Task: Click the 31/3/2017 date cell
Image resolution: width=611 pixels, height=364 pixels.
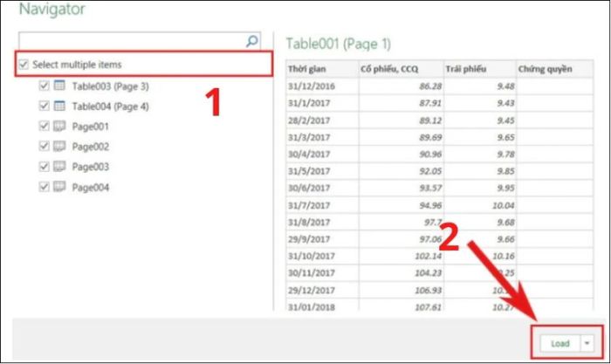Action: [x=322, y=137]
